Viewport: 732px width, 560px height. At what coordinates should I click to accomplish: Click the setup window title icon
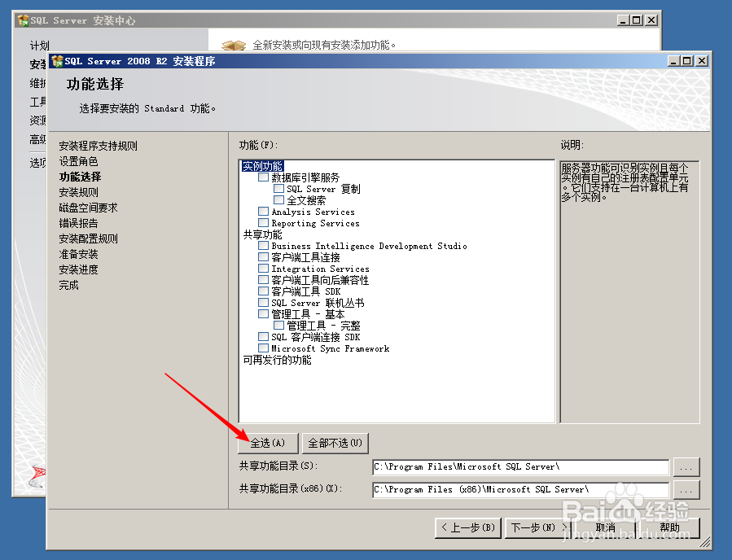click(x=57, y=61)
